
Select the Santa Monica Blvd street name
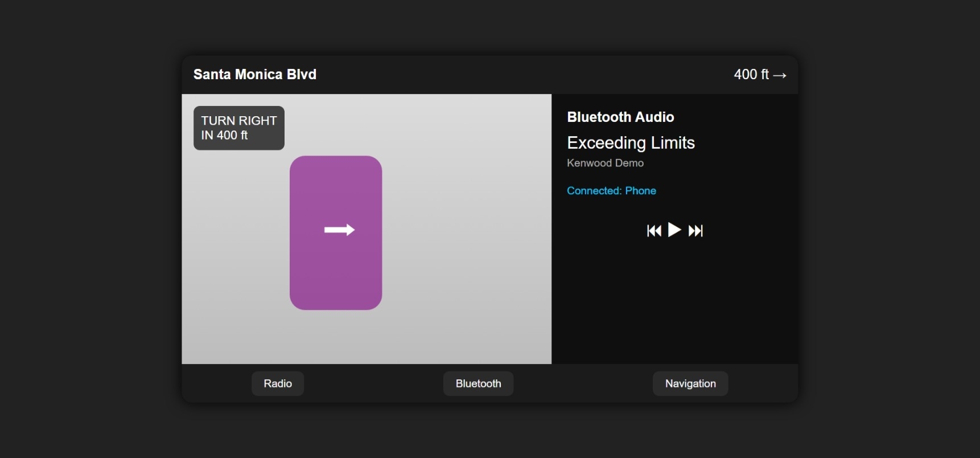(x=255, y=75)
